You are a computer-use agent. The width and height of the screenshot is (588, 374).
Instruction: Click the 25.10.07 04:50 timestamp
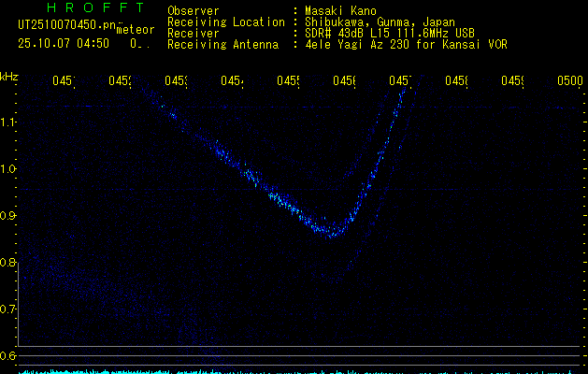pyautogui.click(x=64, y=43)
